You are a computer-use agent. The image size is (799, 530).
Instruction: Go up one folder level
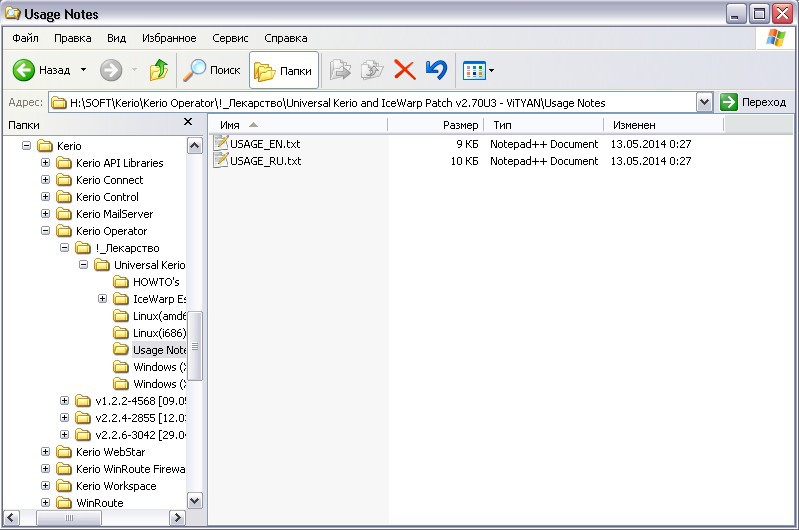click(x=158, y=70)
